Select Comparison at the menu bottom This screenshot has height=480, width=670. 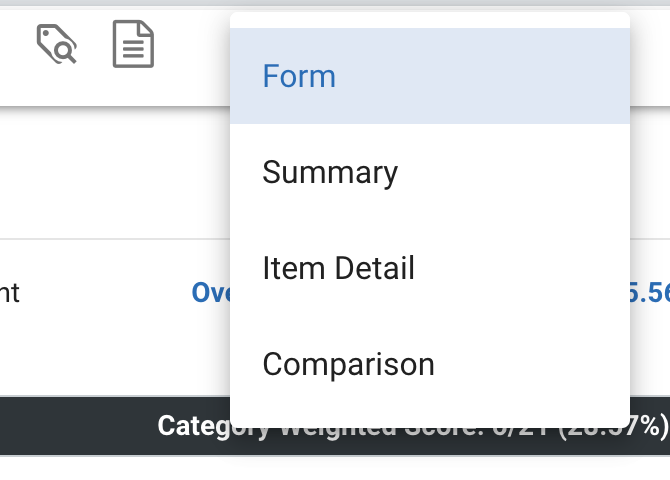(x=348, y=364)
